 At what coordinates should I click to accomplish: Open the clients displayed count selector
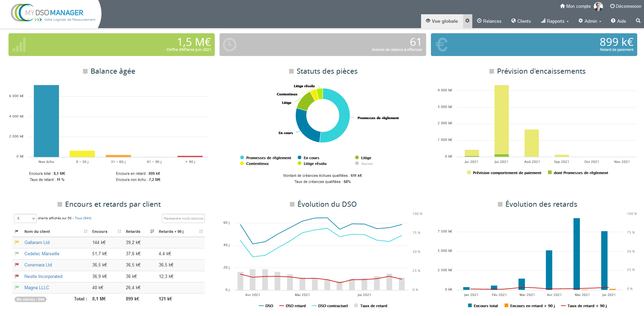25,218
